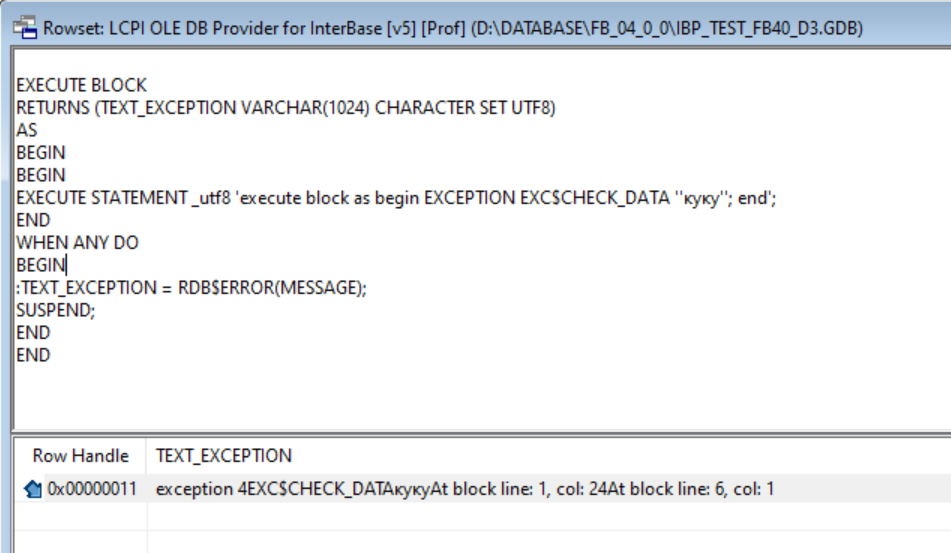951x553 pixels.
Task: Click the BEGIN line right after WHEN ANY DO
Action: point(41,265)
